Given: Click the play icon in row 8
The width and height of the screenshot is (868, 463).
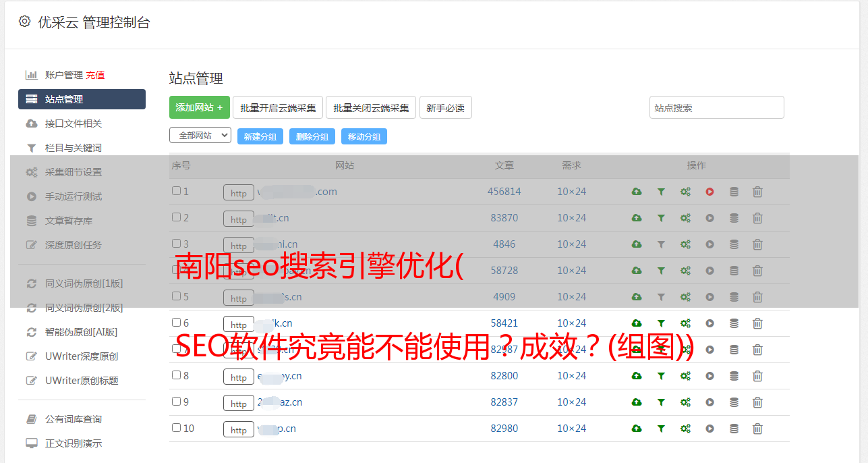Looking at the screenshot, I should point(710,376).
